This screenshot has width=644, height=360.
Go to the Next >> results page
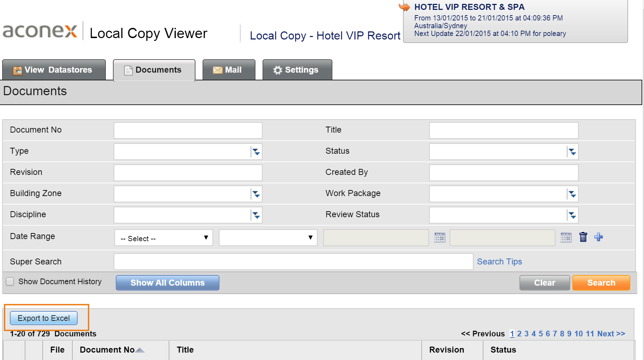click(611, 334)
